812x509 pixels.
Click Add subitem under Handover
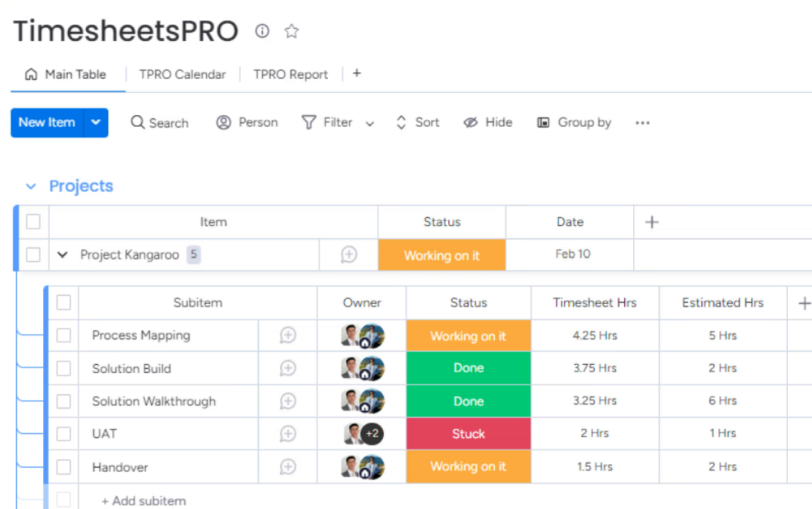coord(143,501)
